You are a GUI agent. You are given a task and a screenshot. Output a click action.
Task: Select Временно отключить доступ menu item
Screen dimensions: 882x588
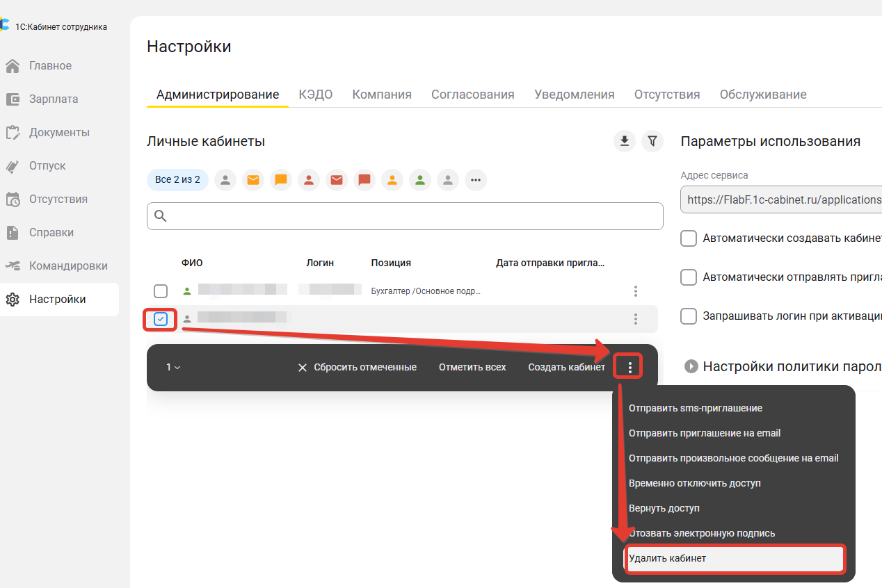pyautogui.click(x=694, y=483)
